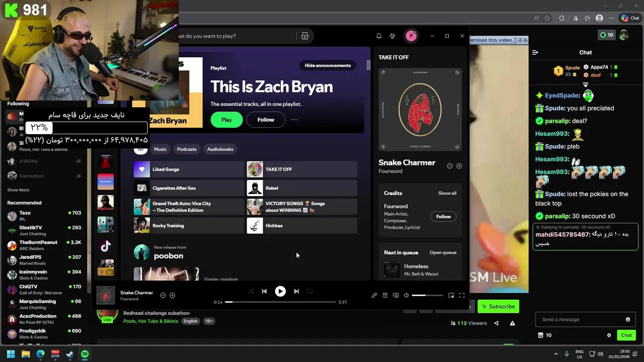Viewport: 644px width, 362px height.
Task: Click the green Play playlist button
Action: (226, 120)
